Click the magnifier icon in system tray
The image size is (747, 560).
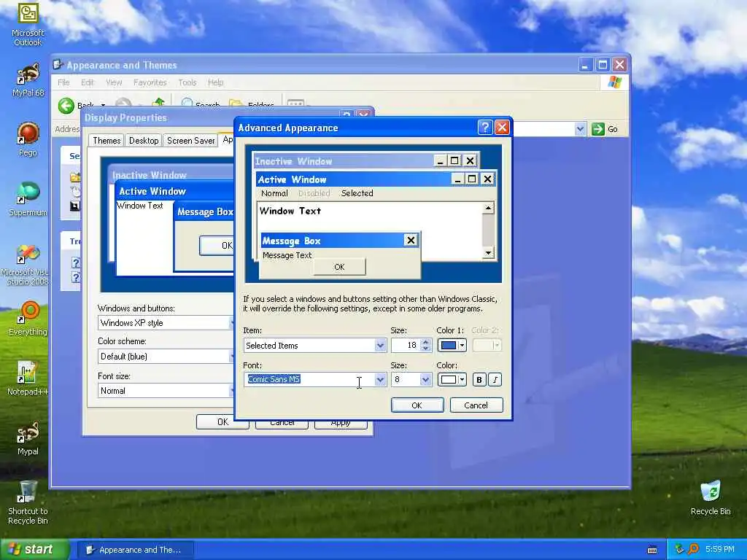point(693,550)
